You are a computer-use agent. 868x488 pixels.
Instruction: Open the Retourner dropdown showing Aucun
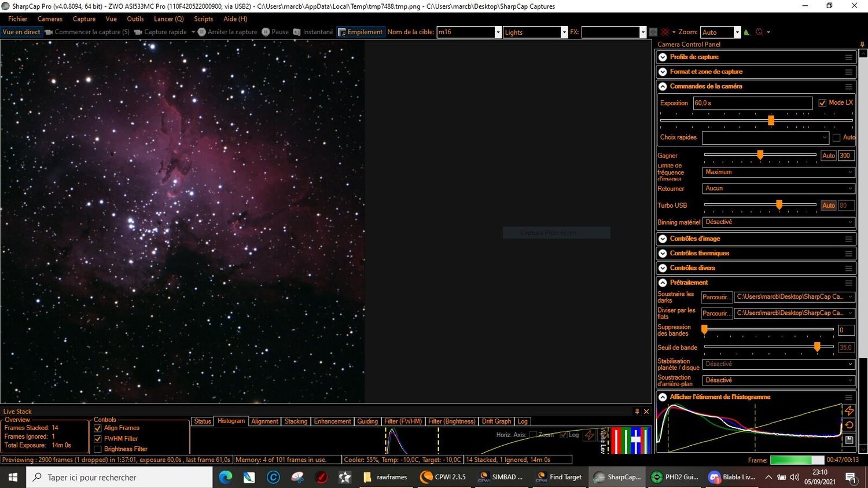click(x=779, y=189)
